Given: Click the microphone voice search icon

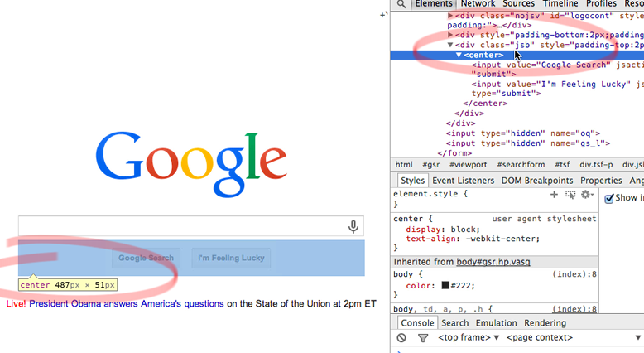Looking at the screenshot, I should (353, 226).
